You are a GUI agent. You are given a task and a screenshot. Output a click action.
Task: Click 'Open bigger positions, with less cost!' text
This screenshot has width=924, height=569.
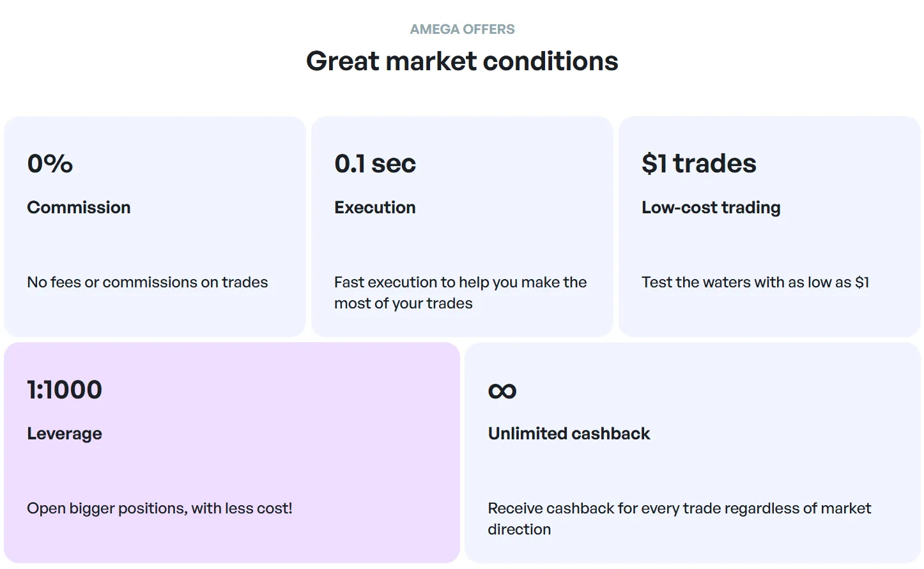[x=160, y=508]
